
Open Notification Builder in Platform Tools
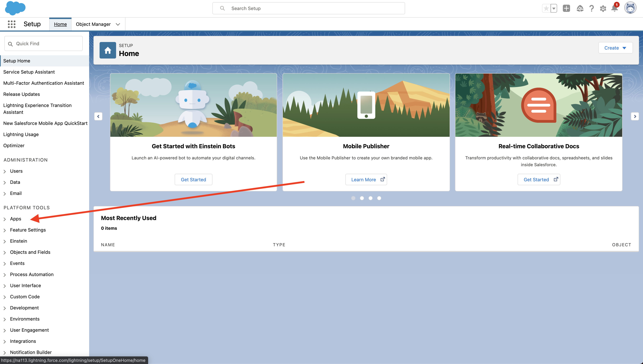[31, 353]
